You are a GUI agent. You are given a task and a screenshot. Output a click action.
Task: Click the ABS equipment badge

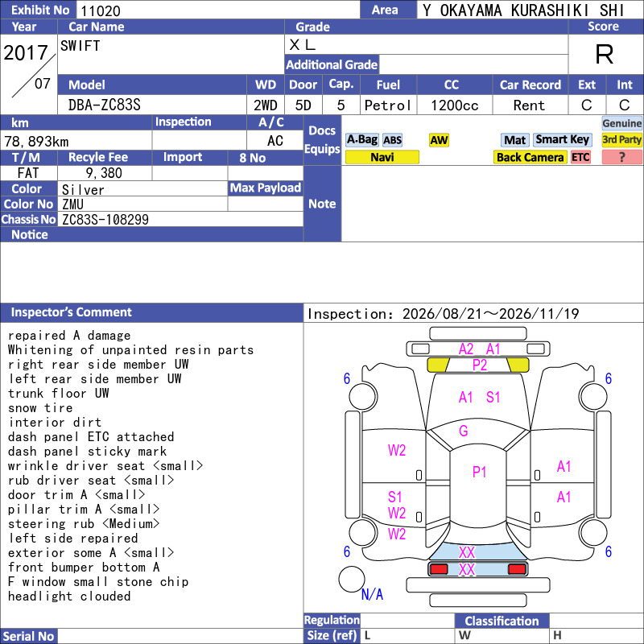[392, 140]
